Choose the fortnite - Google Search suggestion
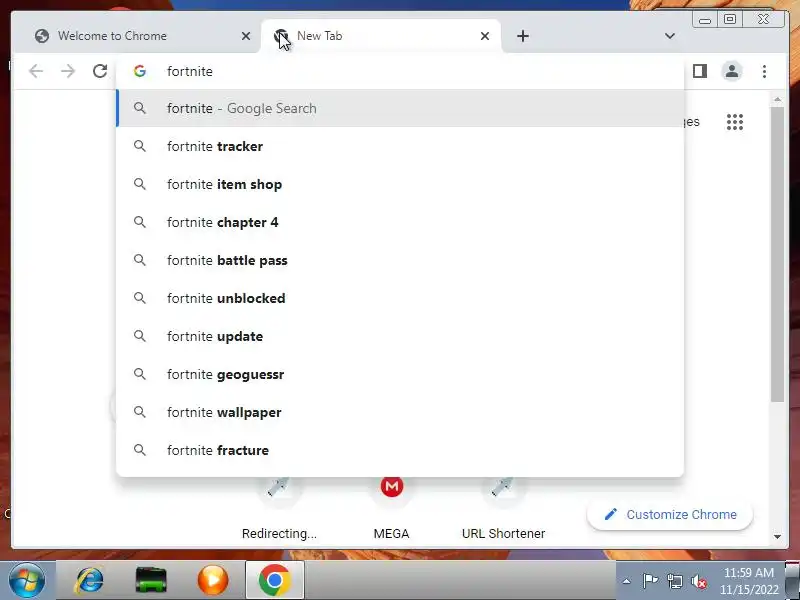 click(400, 108)
